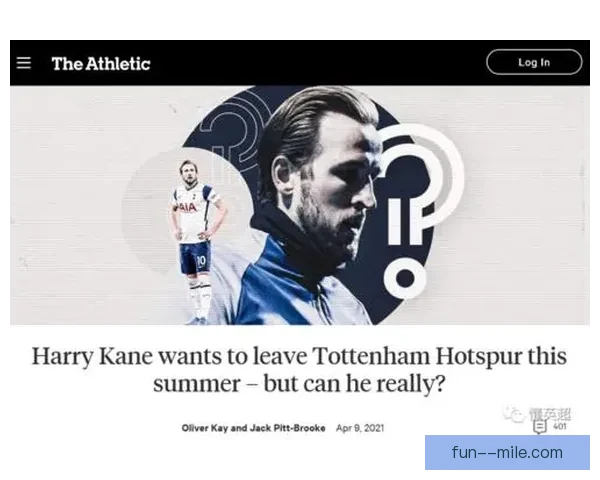600x480 pixels.
Task: Open the comments speech-bubble icon
Action: click(x=540, y=427)
